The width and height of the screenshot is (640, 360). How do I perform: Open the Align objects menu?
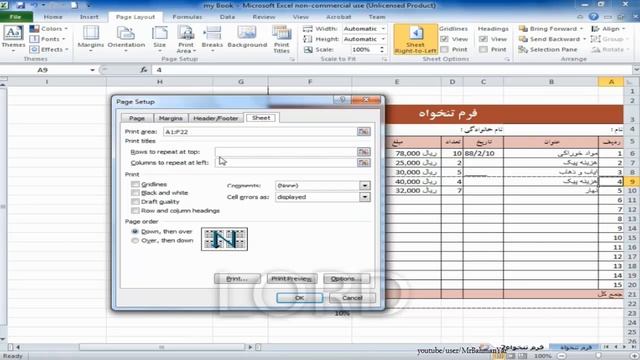(608, 29)
